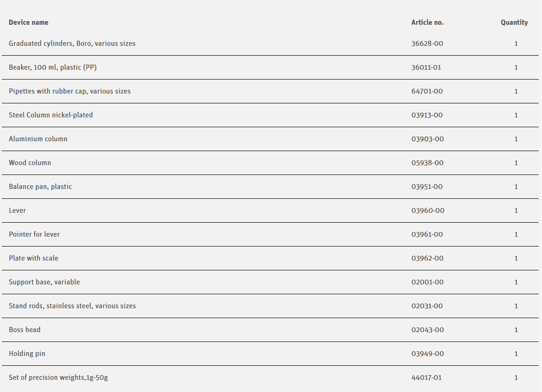Click the Article no. column header
This screenshot has height=392, width=542.
(x=427, y=22)
